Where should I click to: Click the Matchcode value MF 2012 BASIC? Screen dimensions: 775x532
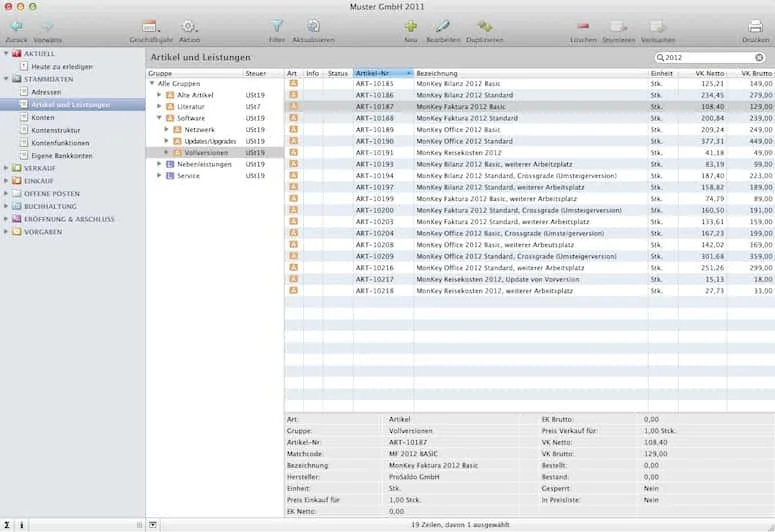413,454
